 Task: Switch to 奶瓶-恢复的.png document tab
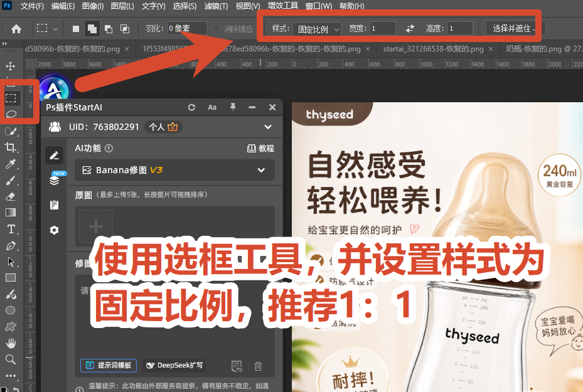[543, 49]
